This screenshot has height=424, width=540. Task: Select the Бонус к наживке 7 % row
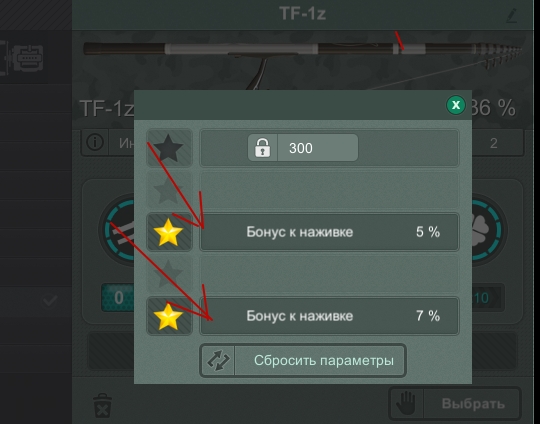pos(330,316)
